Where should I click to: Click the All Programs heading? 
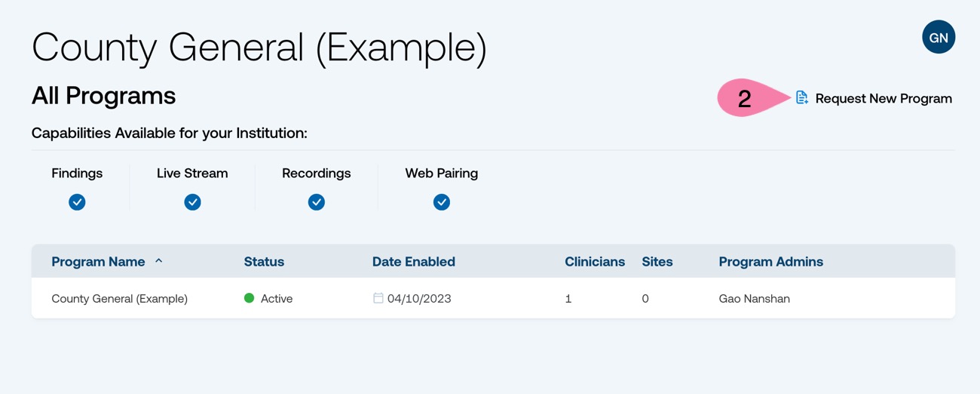103,96
